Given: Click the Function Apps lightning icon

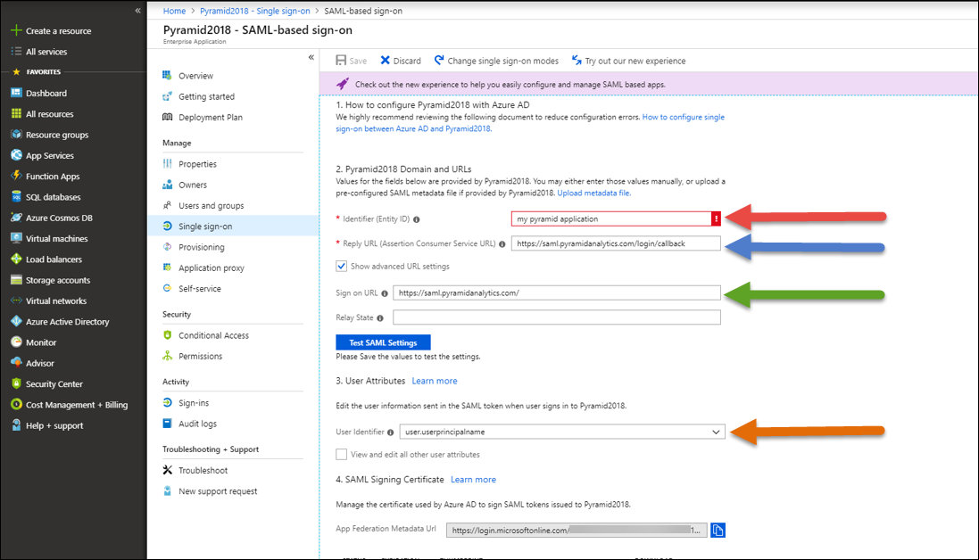Looking at the screenshot, I should point(16,176).
